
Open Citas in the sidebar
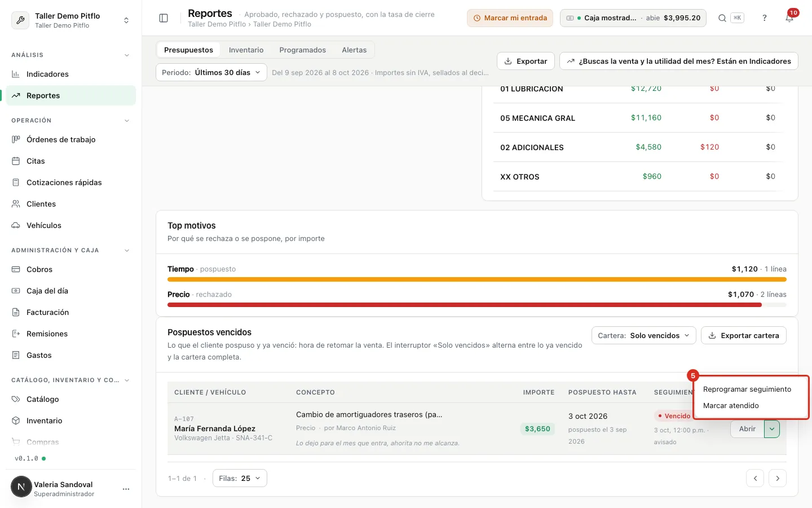(x=71, y=161)
